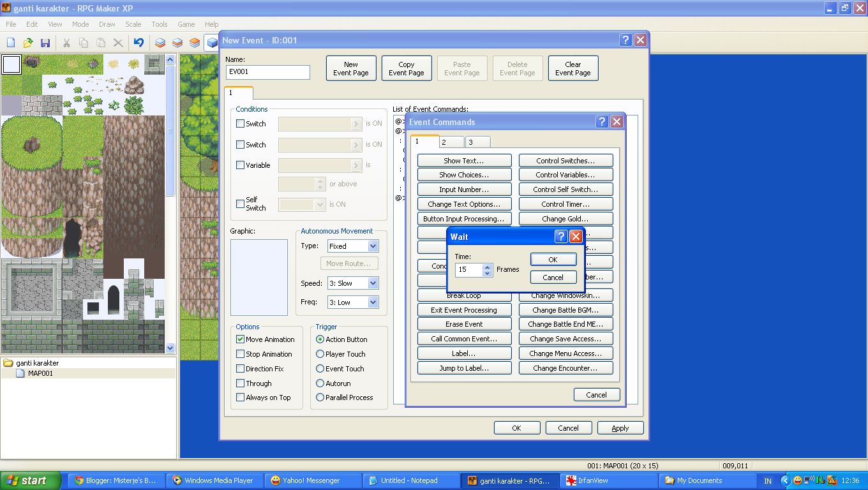868x490 pixels.
Task: Select the Event layer cube icon
Action: 211,43
